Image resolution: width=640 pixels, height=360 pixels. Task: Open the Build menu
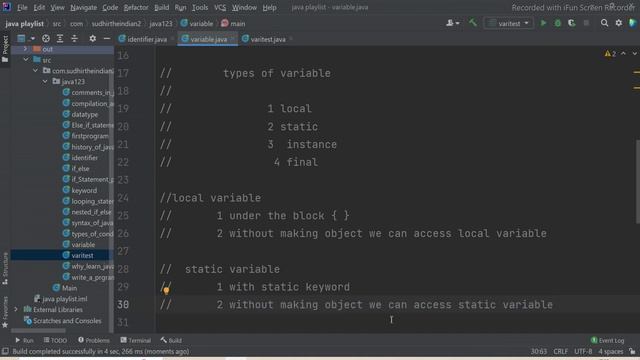coord(162,7)
